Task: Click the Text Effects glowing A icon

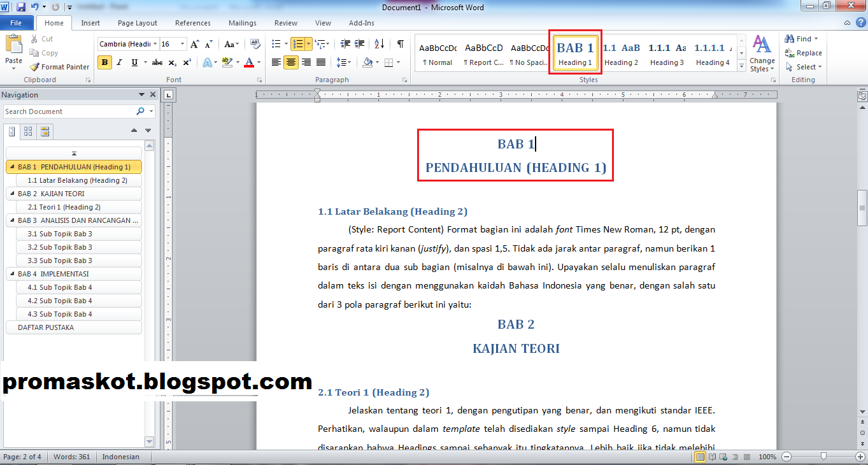Action: pos(207,62)
